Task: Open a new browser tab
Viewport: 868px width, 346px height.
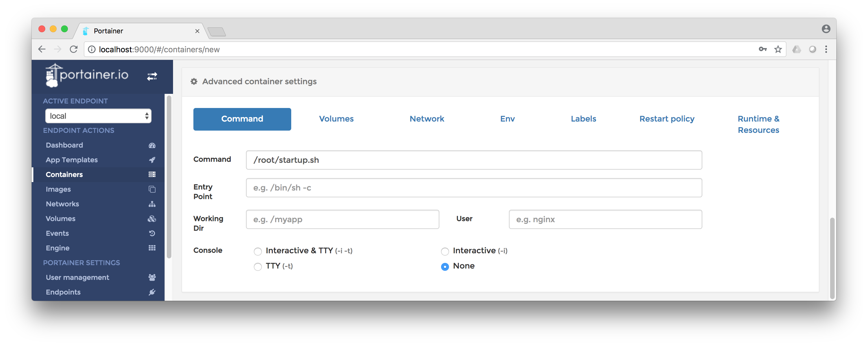Action: (217, 32)
